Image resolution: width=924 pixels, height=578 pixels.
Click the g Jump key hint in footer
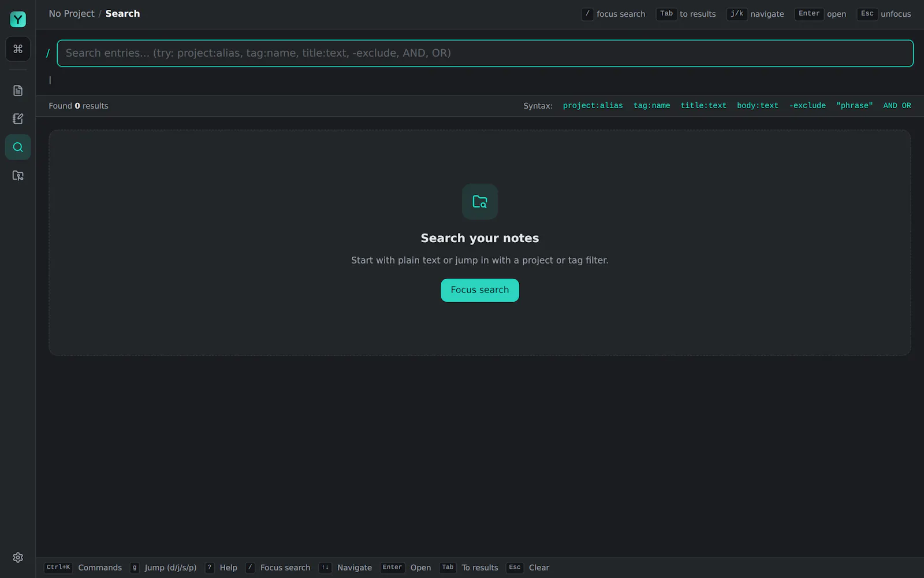(135, 568)
